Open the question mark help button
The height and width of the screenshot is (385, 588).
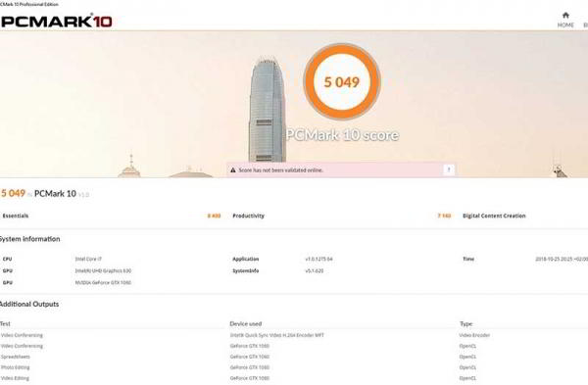point(449,169)
